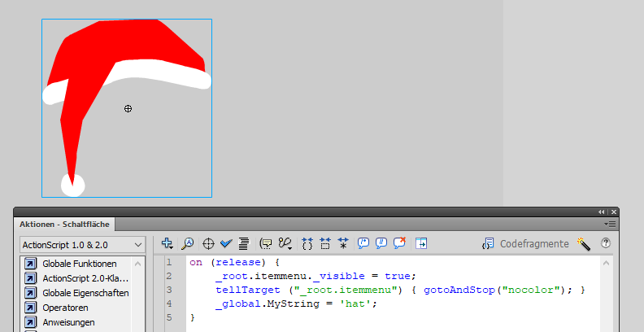Remove comment from selected code
644x332 pixels.
coord(399,243)
